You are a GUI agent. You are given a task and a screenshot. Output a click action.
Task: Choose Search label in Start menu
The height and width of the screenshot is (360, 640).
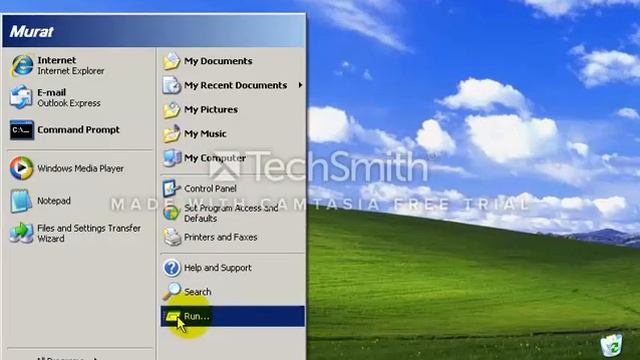198,292
